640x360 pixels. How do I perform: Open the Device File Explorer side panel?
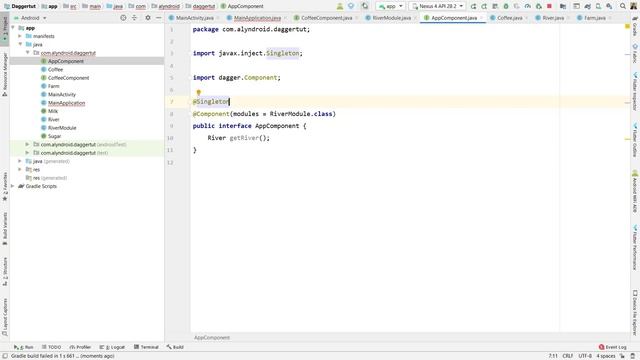coord(635,312)
